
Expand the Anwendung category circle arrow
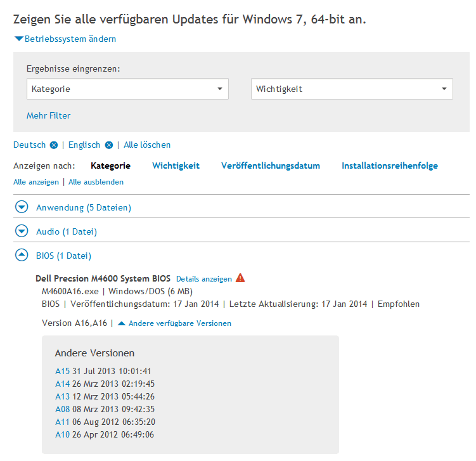tap(22, 207)
